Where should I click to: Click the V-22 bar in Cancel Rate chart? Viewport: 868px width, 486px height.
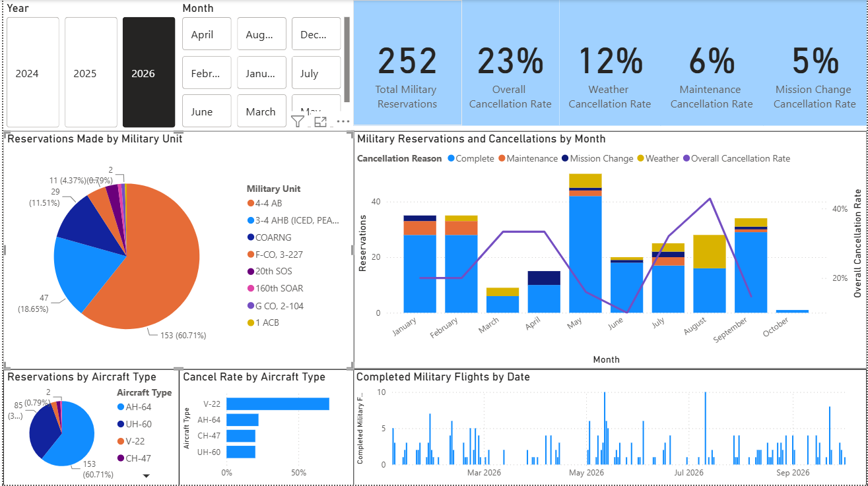click(x=278, y=404)
